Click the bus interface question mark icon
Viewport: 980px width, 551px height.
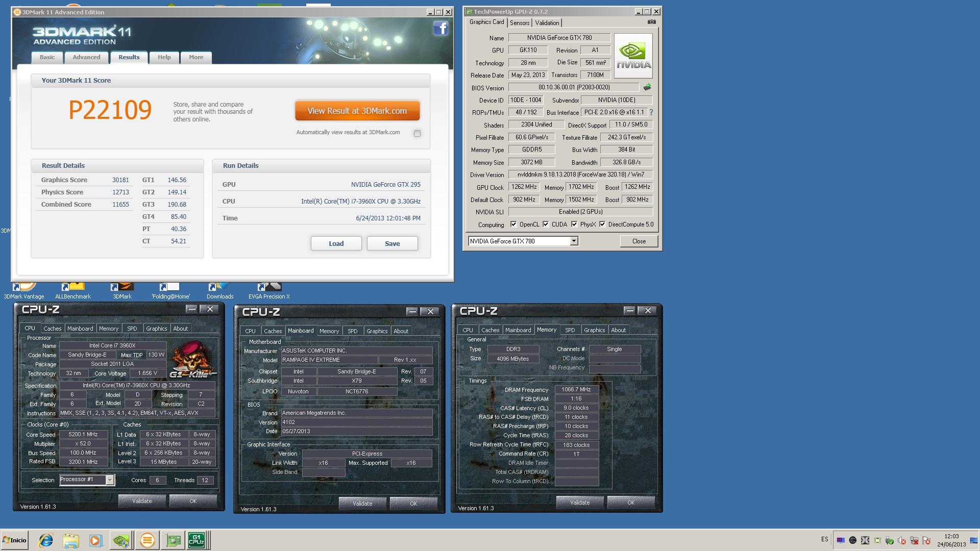tap(651, 112)
